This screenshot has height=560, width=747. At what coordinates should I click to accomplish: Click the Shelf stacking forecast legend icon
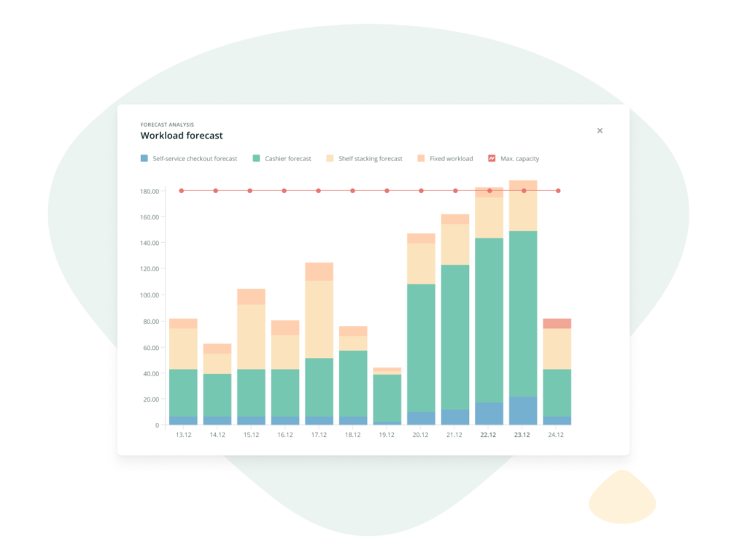coord(328,158)
